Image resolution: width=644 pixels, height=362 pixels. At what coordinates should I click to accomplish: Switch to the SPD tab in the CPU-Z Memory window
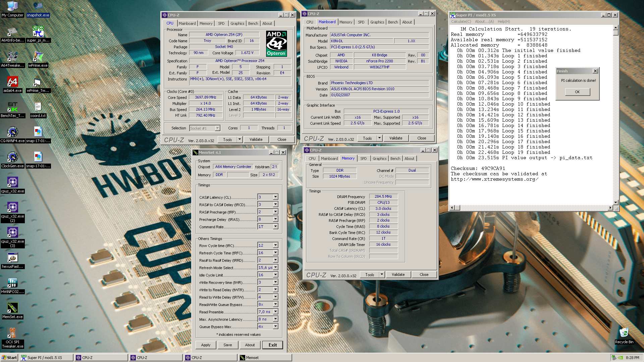click(363, 159)
